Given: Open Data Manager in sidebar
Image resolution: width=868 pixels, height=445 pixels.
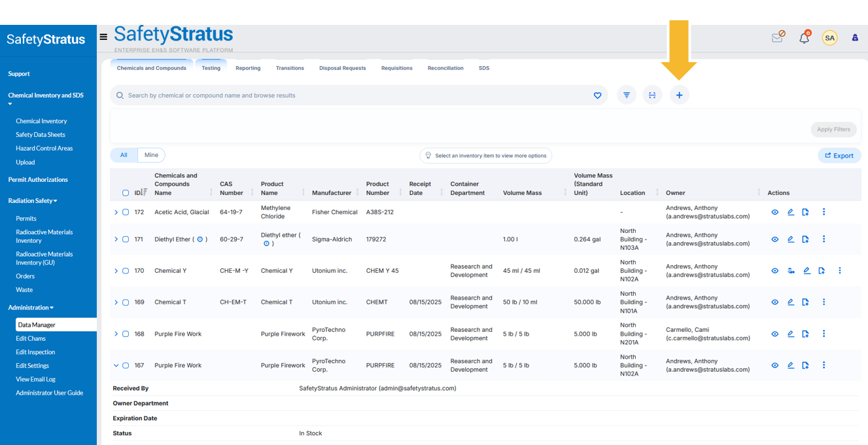Looking at the screenshot, I should [x=55, y=325].
